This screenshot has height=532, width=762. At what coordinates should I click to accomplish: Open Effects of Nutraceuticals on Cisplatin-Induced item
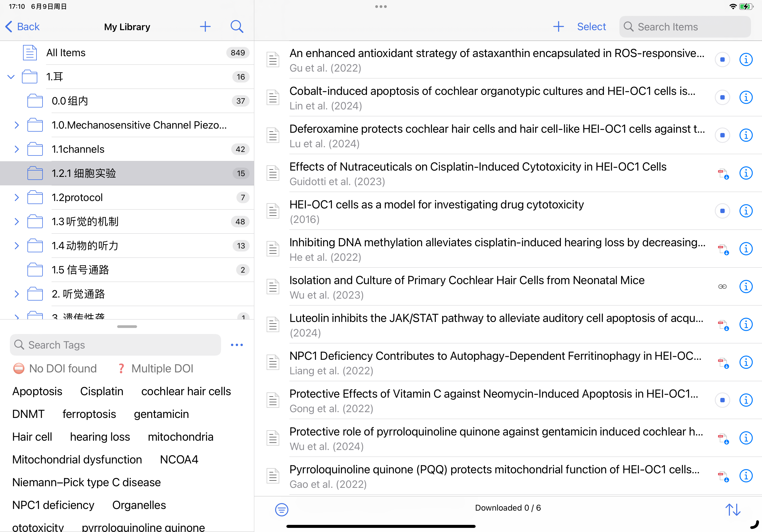(508, 173)
